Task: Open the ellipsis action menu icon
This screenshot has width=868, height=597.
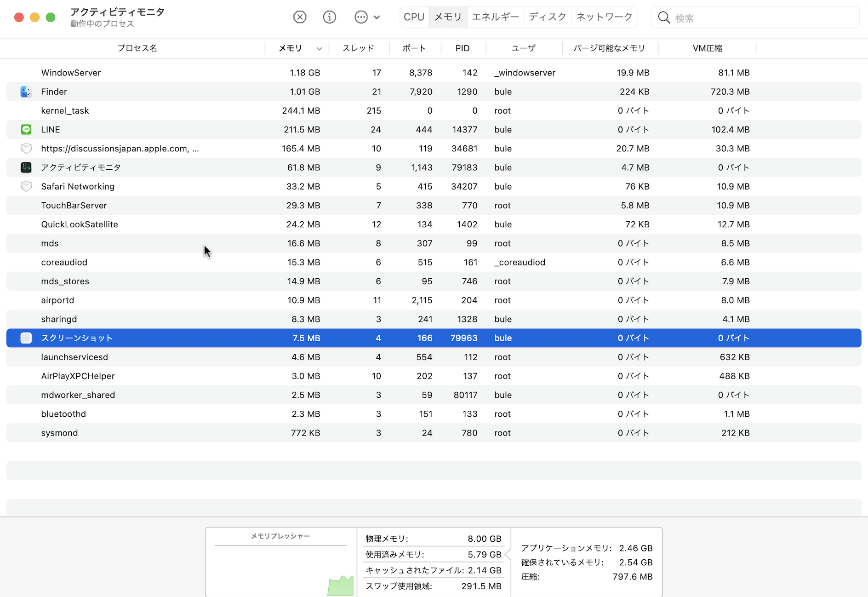Action: click(361, 17)
